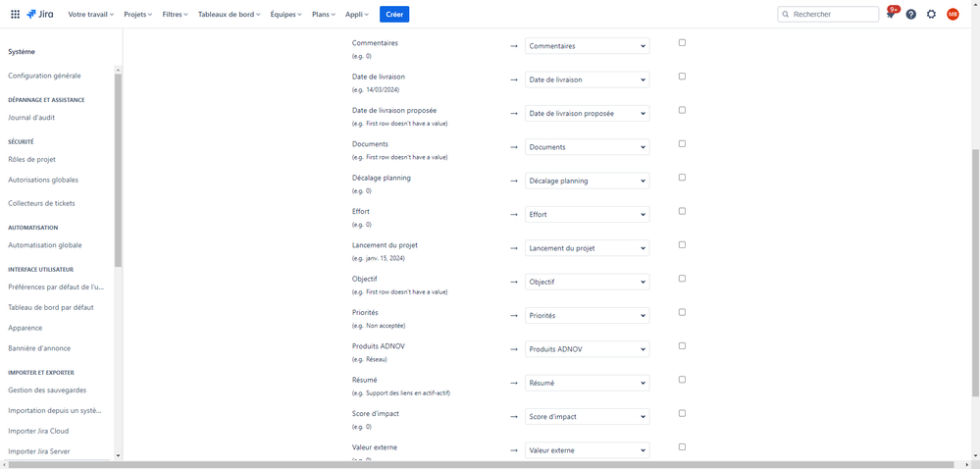The height and width of the screenshot is (469, 980).
Task: Open the truncated Préférences par défaut de l'u… sidebar link
Action: pos(56,287)
